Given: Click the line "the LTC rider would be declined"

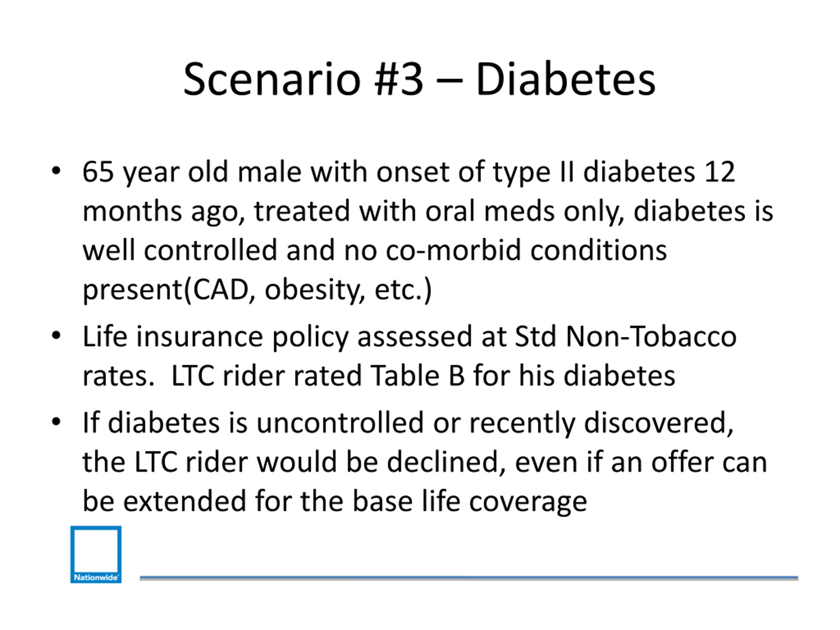Looking at the screenshot, I should tap(425, 462).
